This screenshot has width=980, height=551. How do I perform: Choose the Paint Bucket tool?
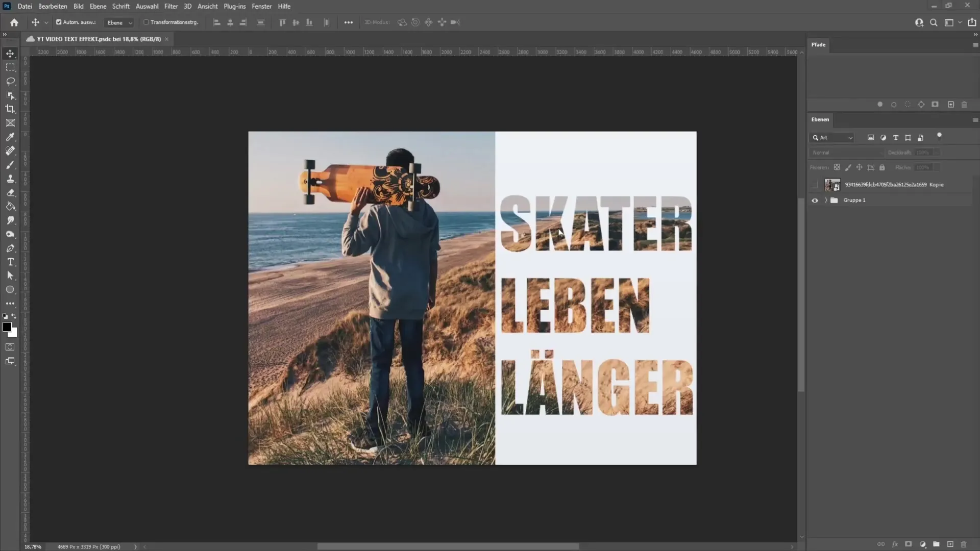pyautogui.click(x=10, y=206)
